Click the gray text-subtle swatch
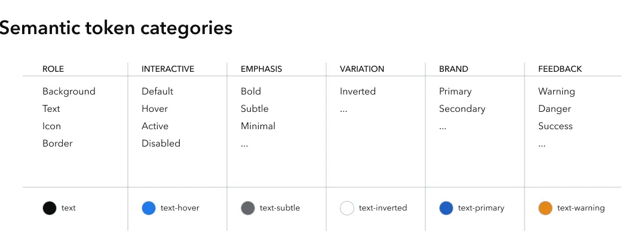This screenshot has height=247, width=644. (x=248, y=208)
